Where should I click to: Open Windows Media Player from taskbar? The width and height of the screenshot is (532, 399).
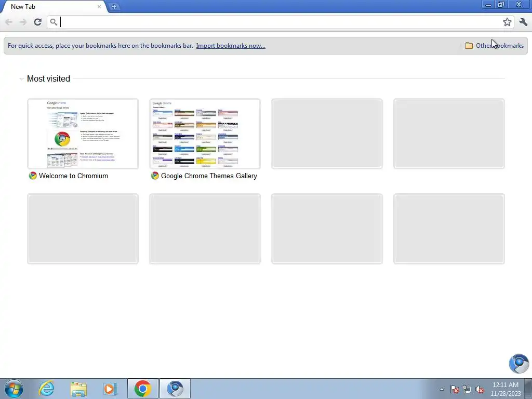(110, 389)
